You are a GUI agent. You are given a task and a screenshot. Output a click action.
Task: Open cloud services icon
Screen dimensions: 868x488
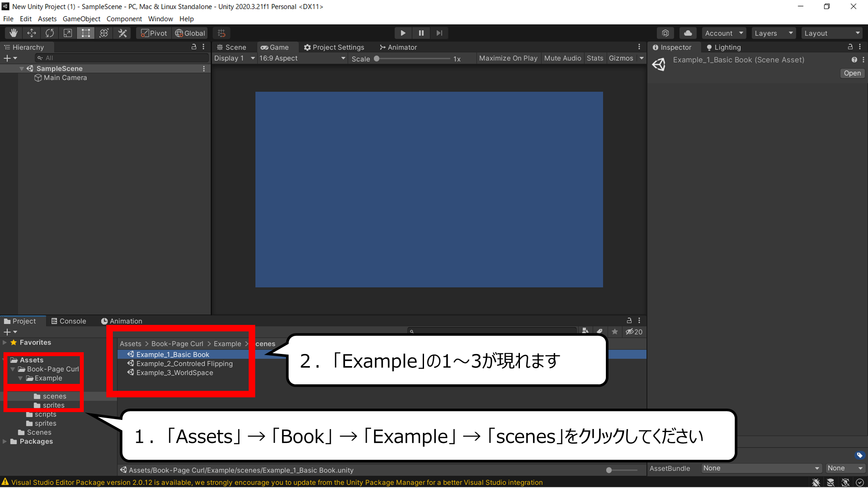[688, 33]
